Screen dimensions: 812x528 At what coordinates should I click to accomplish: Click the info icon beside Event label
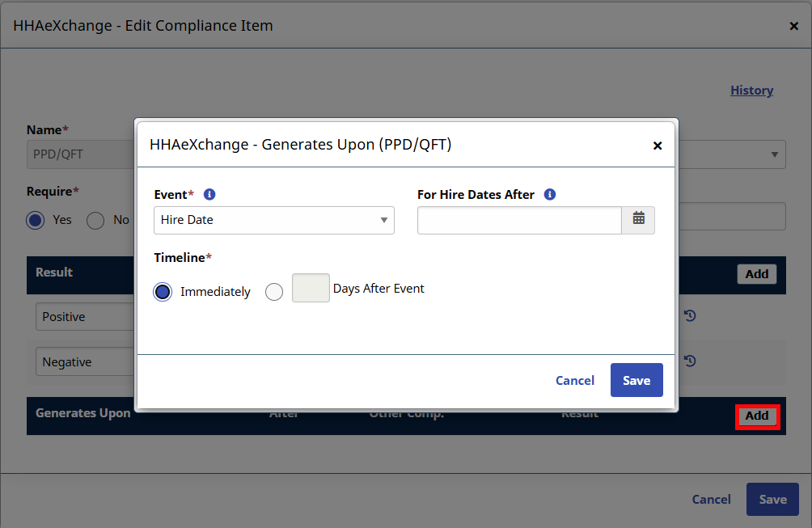pyautogui.click(x=209, y=195)
